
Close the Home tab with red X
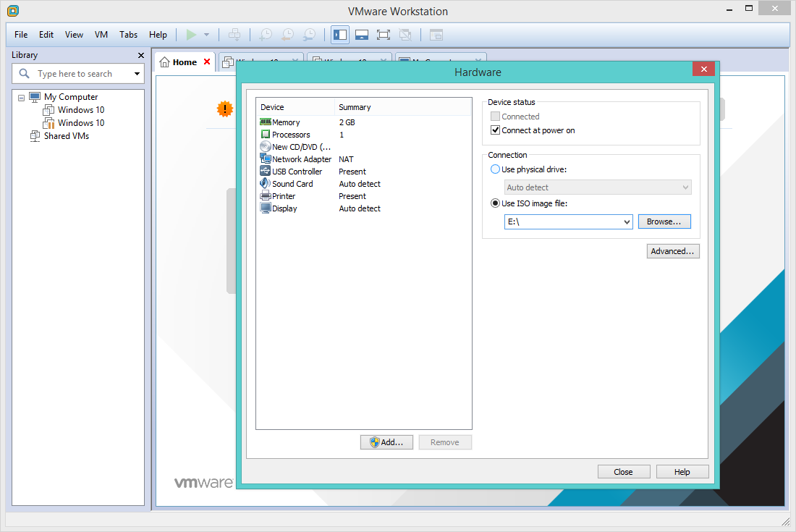[207, 62]
